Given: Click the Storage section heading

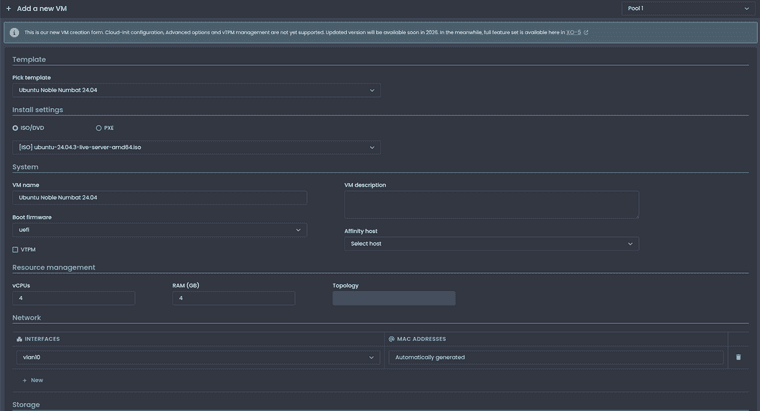Looking at the screenshot, I should [x=26, y=405].
